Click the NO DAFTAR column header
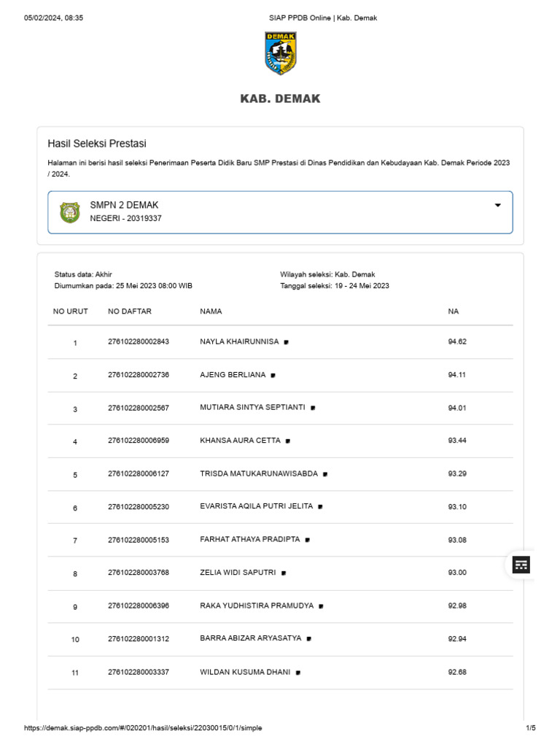This screenshot has height=747, width=560. (x=130, y=311)
